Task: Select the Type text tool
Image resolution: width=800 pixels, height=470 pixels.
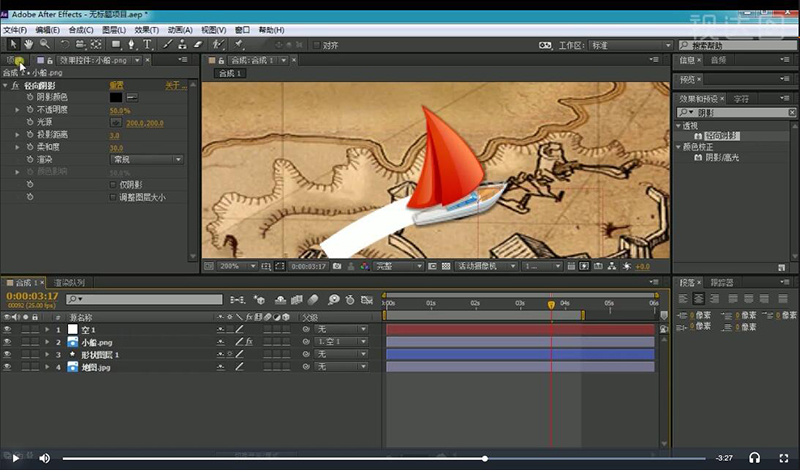Action: pos(147,44)
